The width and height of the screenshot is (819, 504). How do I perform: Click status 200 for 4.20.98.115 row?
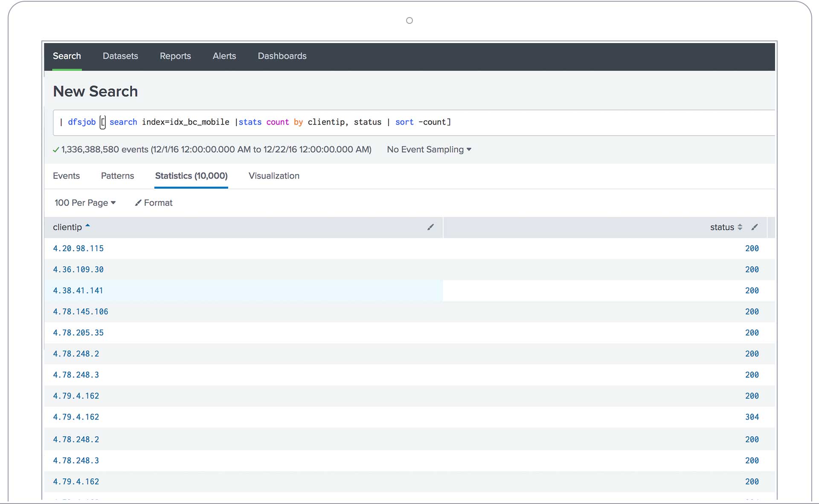pyautogui.click(x=752, y=249)
